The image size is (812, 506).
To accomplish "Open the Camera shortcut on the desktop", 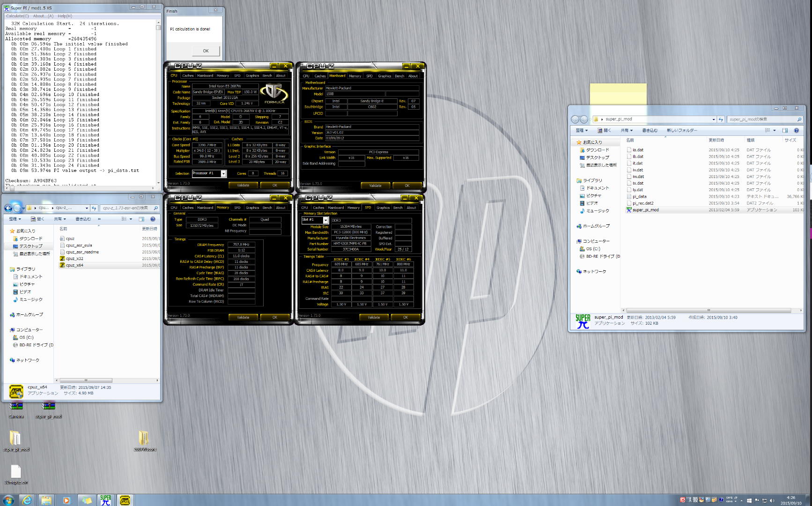I will click(16, 410).
